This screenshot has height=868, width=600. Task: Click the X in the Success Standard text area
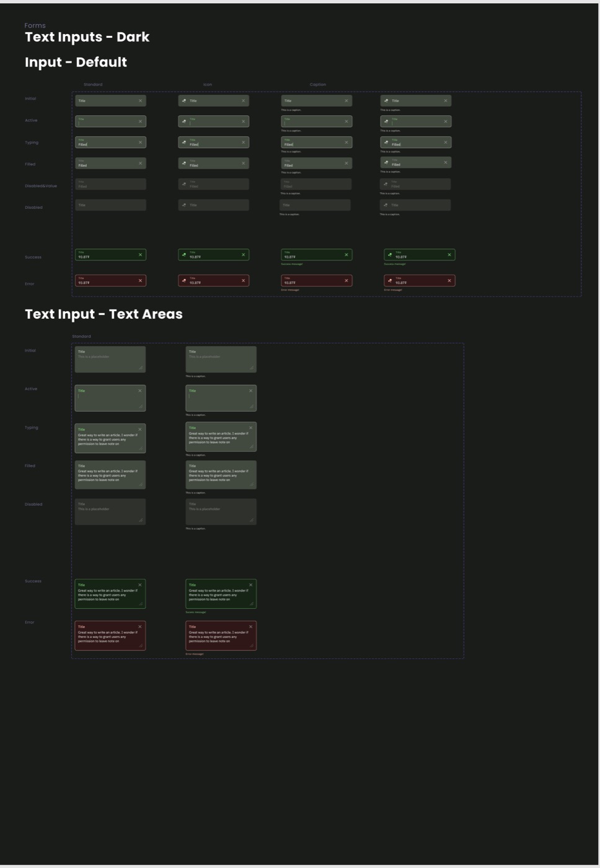[x=140, y=585]
